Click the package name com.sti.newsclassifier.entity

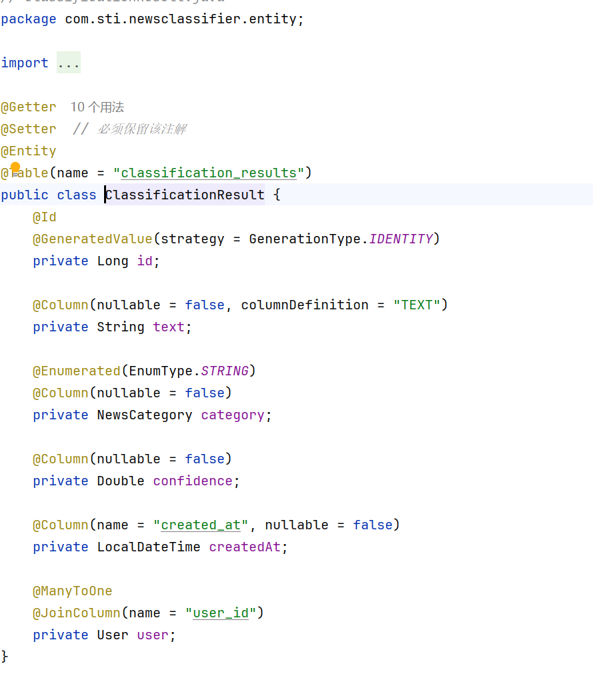pos(181,19)
